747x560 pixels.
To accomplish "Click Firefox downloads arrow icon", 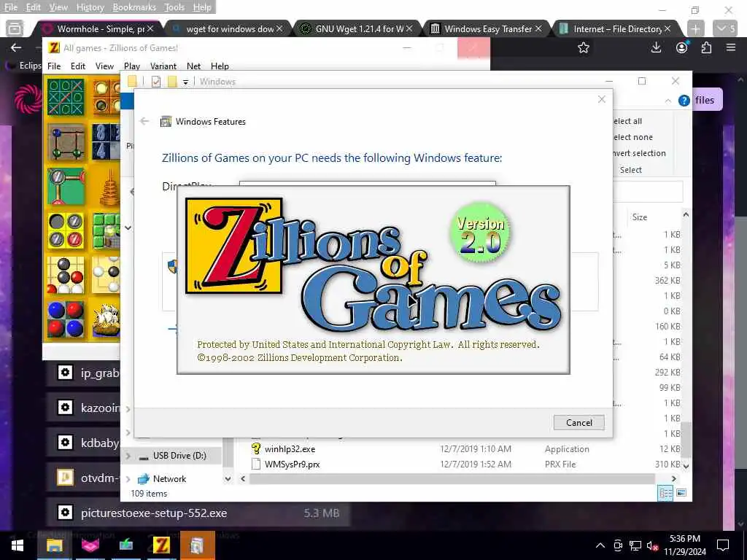I will pyautogui.click(x=656, y=47).
